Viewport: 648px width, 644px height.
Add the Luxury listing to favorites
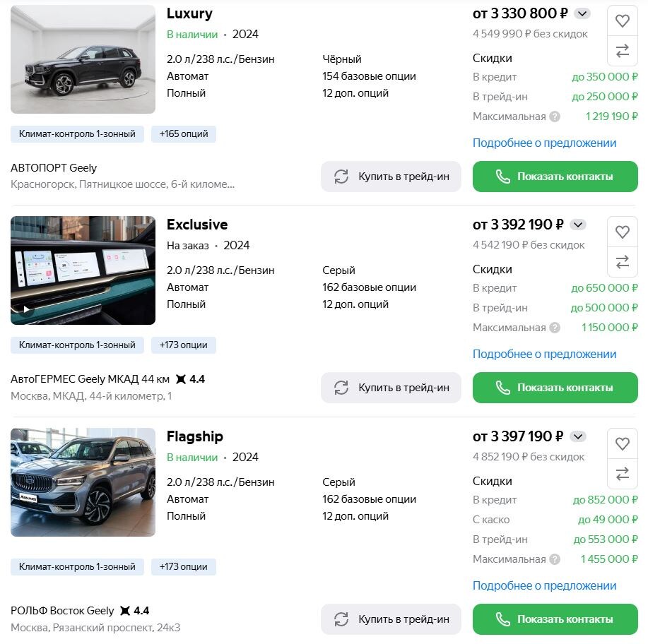pos(622,20)
